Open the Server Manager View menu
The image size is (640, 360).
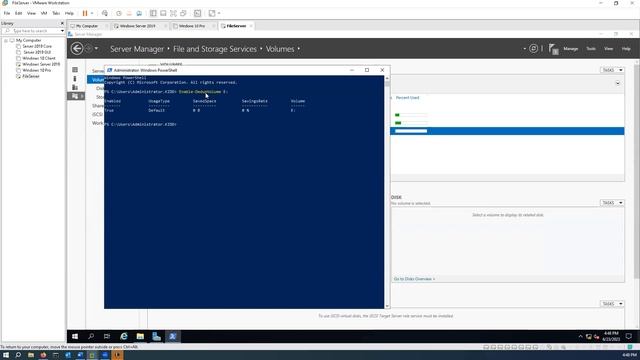click(x=609, y=49)
